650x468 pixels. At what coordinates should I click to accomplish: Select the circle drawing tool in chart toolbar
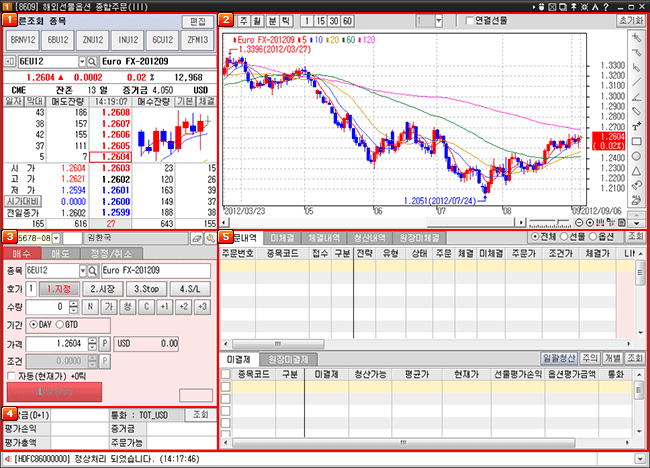click(x=637, y=156)
